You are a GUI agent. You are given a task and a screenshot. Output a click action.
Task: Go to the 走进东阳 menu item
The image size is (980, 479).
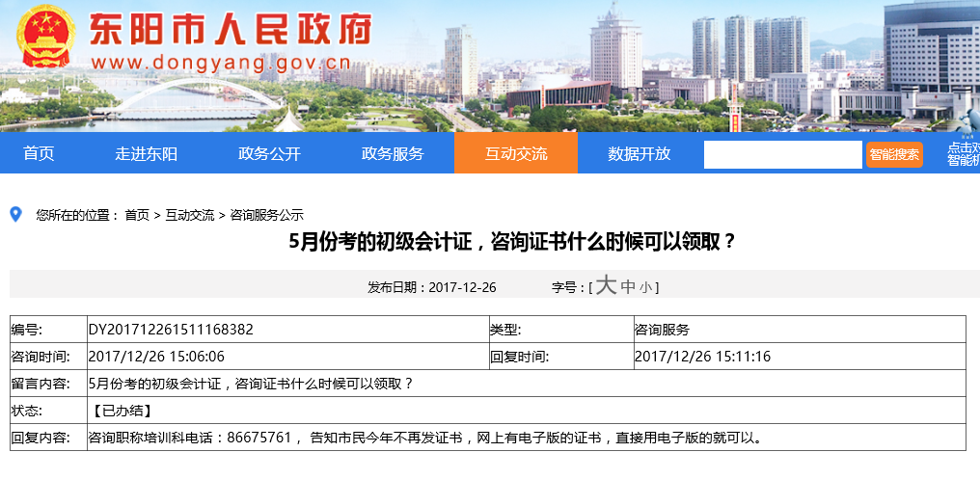tap(147, 153)
